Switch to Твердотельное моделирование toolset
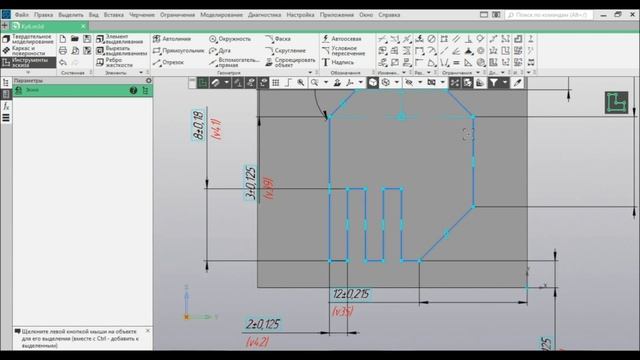The image size is (640, 360). [28, 39]
